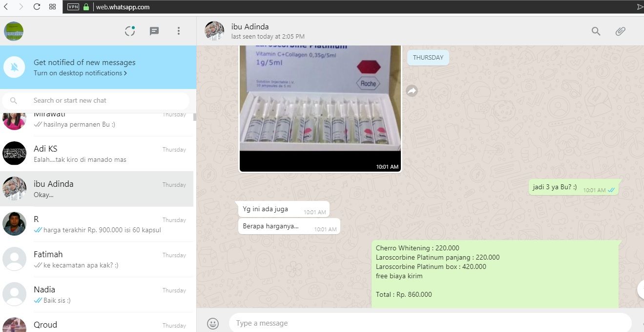The width and height of the screenshot is (644, 332).
Task: Click R's profile photo
Action: (x=14, y=224)
